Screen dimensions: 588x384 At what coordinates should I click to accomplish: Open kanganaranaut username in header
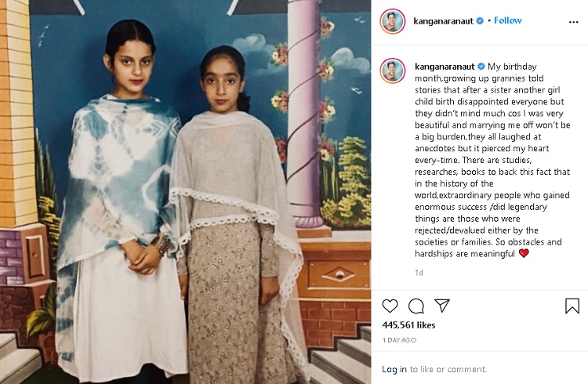(x=444, y=21)
